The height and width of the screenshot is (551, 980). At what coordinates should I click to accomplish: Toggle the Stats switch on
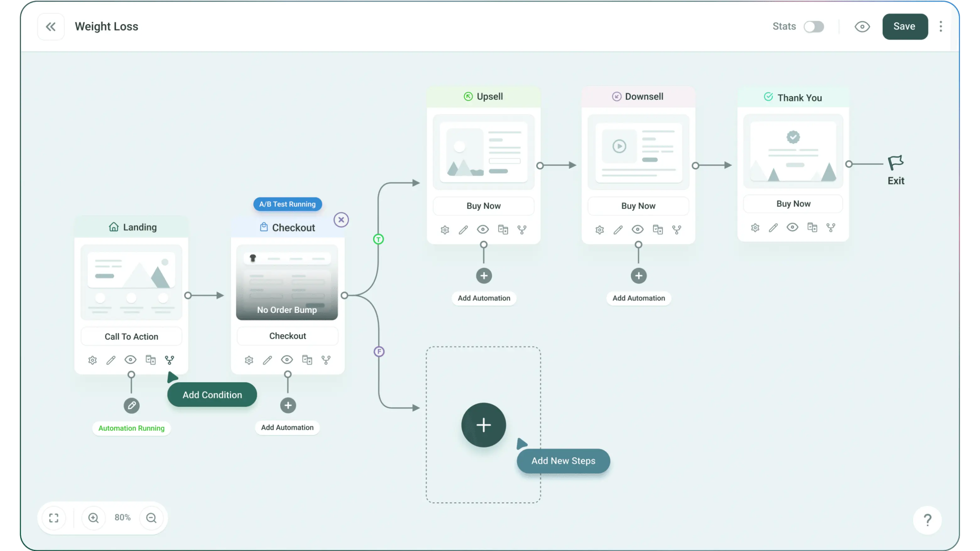tap(814, 27)
